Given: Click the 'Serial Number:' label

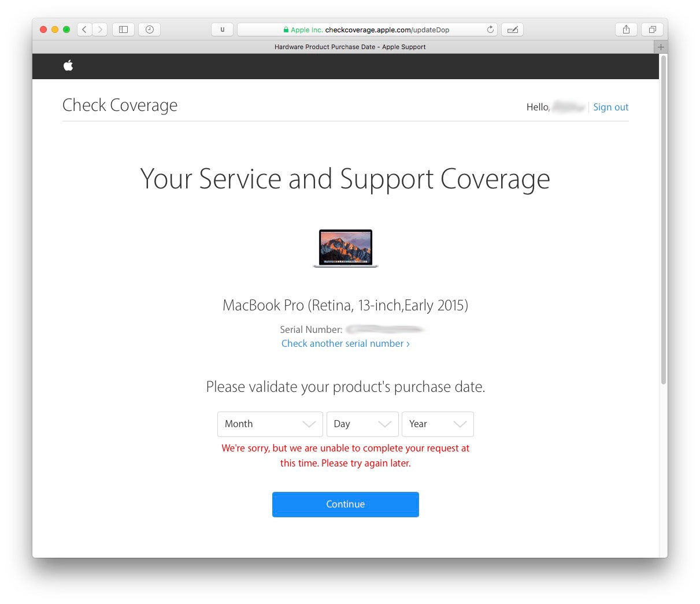Looking at the screenshot, I should (311, 329).
